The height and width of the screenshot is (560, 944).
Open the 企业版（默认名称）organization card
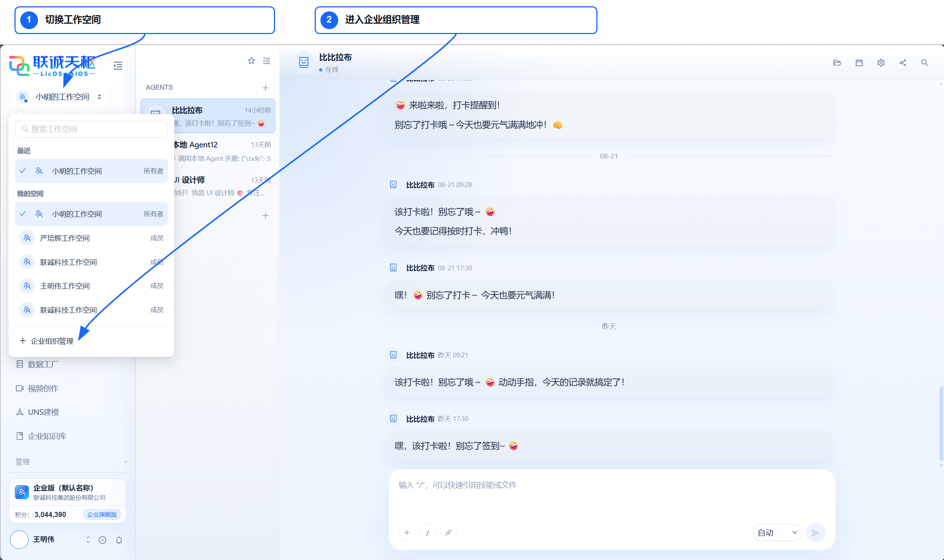click(67, 492)
